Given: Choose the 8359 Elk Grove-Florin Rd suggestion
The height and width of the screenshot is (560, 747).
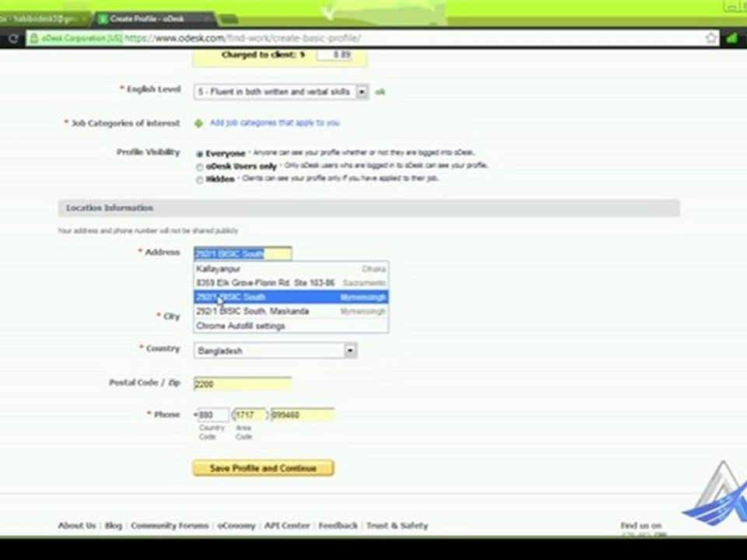Looking at the screenshot, I should [291, 283].
